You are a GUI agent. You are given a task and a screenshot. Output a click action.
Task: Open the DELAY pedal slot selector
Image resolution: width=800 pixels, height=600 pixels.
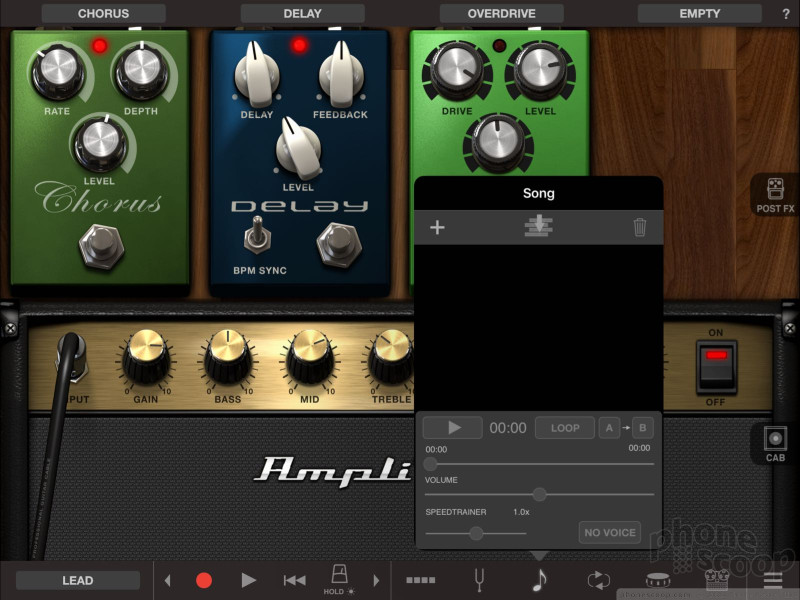coord(303,13)
